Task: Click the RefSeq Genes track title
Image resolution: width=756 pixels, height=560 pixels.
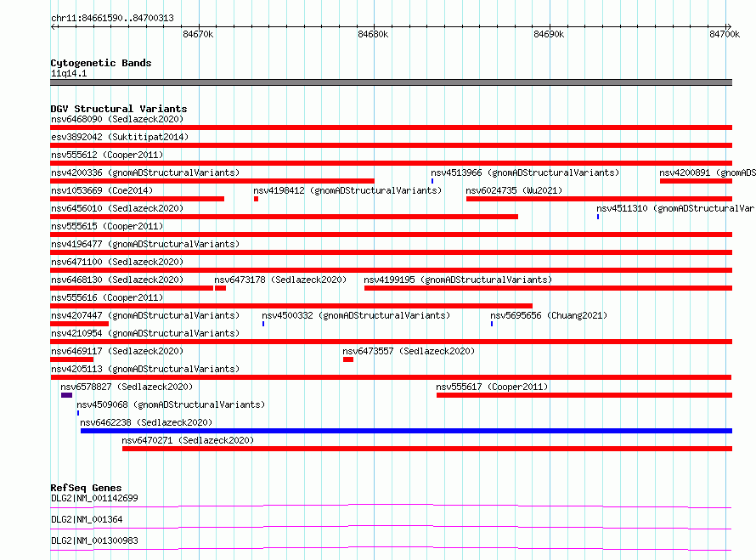Action: [86, 488]
